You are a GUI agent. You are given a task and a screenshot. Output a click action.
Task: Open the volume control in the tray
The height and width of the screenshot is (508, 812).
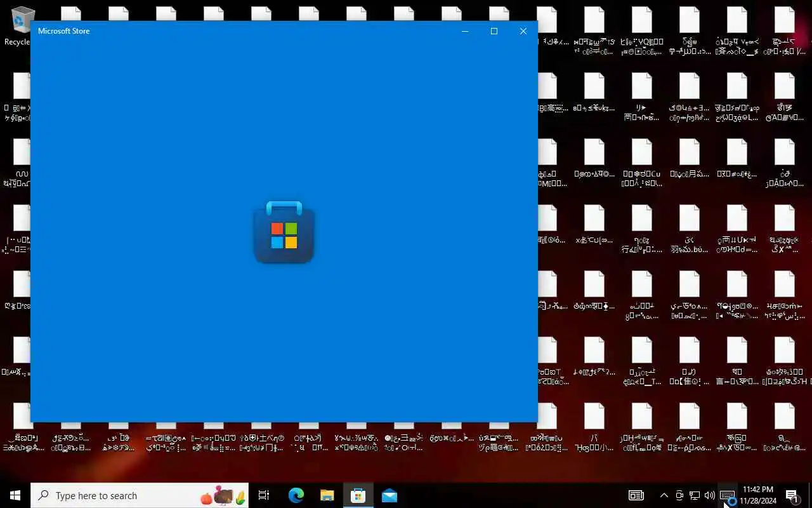coord(710,495)
